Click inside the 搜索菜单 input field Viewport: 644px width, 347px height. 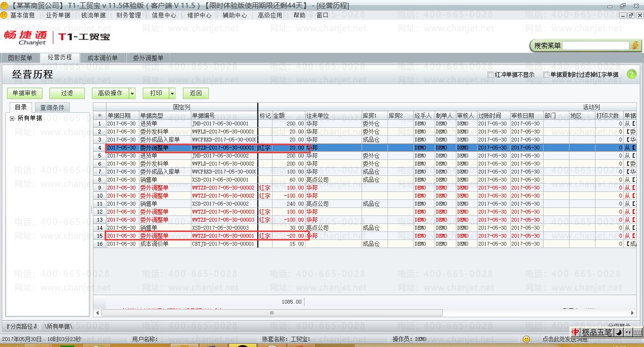[x=595, y=46]
